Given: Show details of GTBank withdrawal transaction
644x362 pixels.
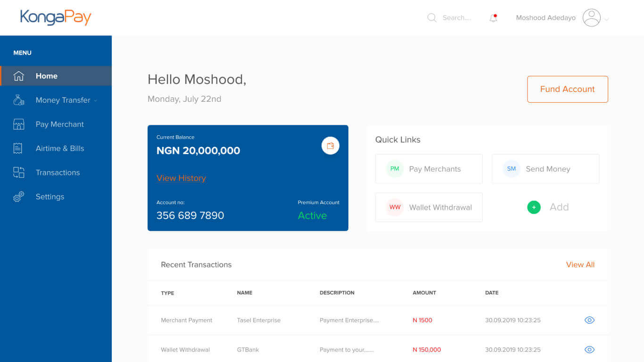Looking at the screenshot, I should click(x=589, y=350).
